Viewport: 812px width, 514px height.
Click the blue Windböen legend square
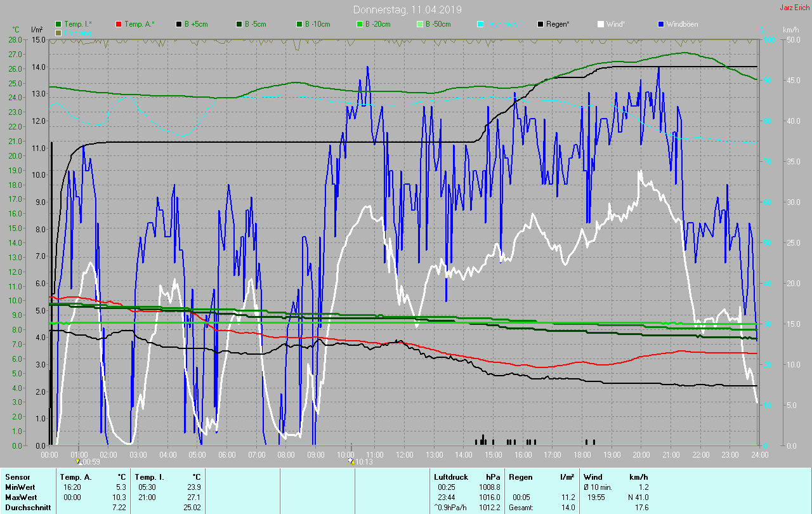pos(661,24)
